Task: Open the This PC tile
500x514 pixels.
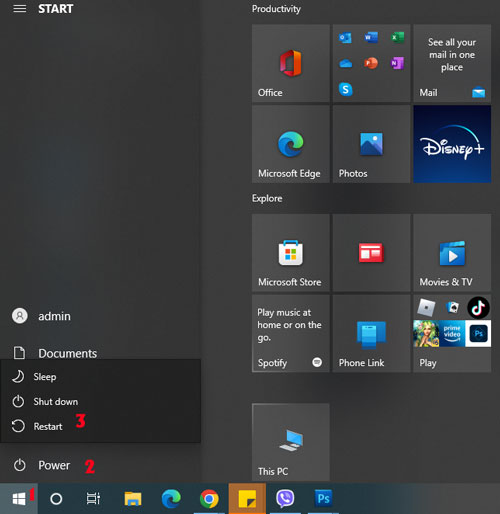Action: tap(291, 442)
